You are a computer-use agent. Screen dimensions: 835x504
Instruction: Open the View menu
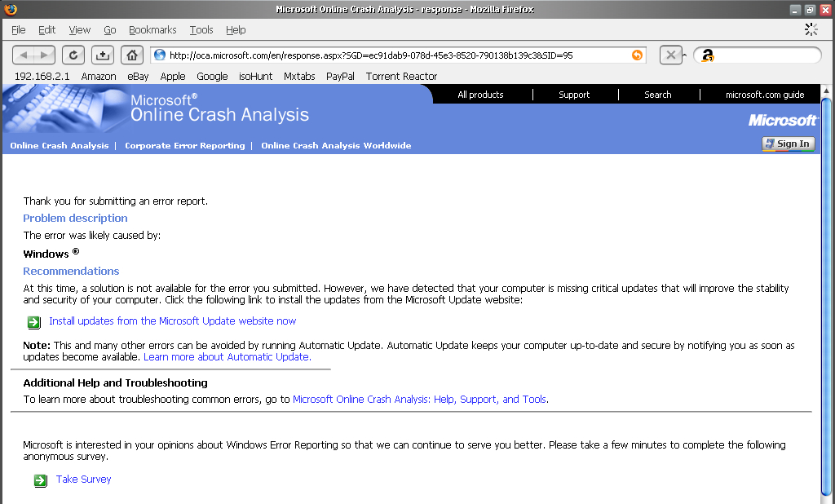(x=80, y=30)
